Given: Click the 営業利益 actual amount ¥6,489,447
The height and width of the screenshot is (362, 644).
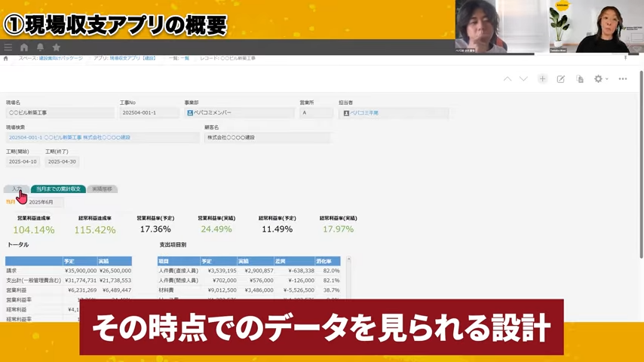Looking at the screenshot, I should (x=117, y=290).
